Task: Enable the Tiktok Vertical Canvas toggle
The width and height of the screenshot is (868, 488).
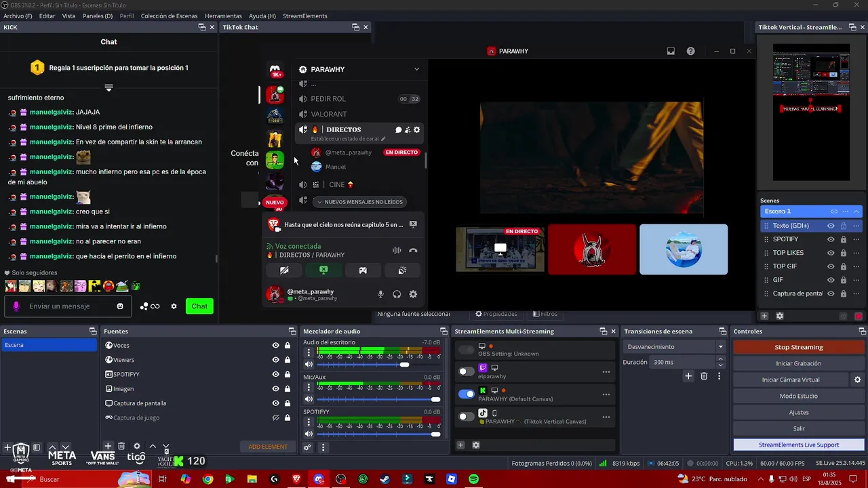Action: click(466, 416)
